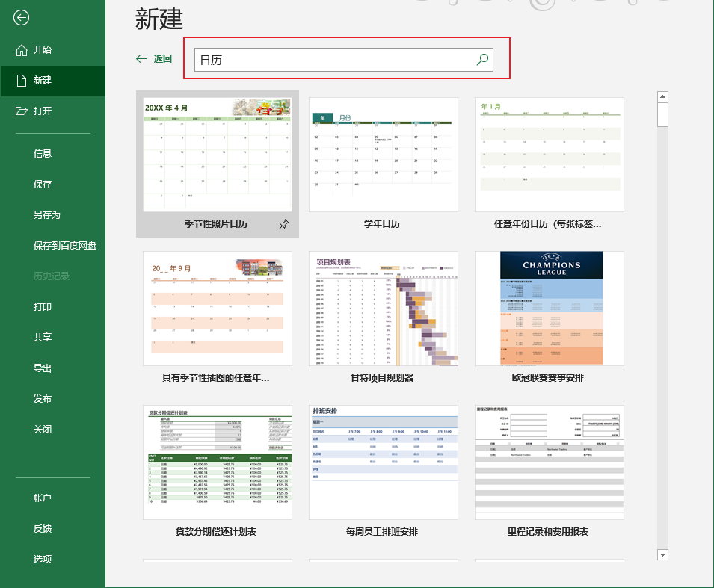
Task: Select the 学年日历 template thumbnail
Action: 383,155
